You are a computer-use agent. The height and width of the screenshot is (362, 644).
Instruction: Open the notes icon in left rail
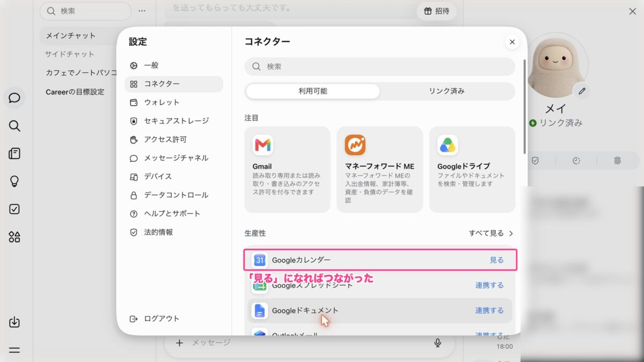coord(14,154)
